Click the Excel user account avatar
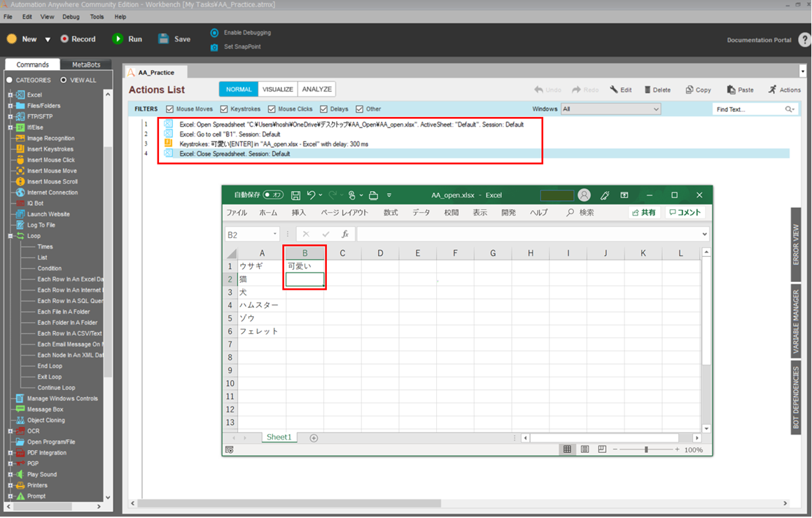The width and height of the screenshot is (812, 518). point(584,195)
